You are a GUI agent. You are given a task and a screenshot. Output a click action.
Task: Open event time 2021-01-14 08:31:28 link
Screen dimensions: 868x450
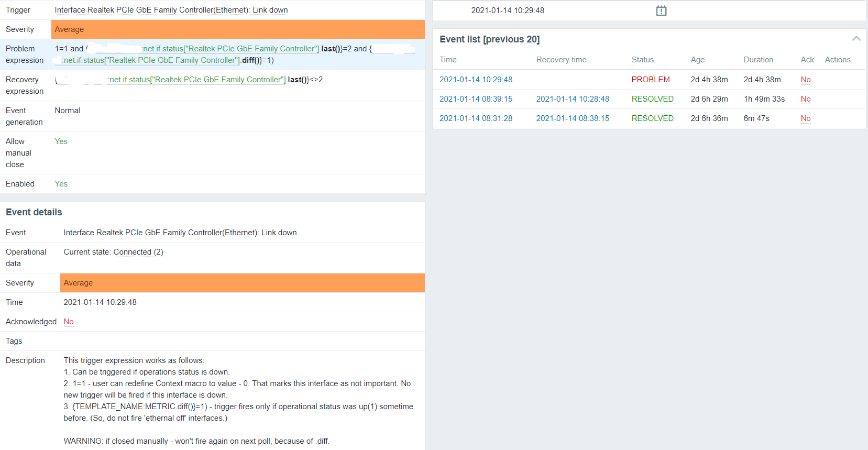pyautogui.click(x=476, y=118)
